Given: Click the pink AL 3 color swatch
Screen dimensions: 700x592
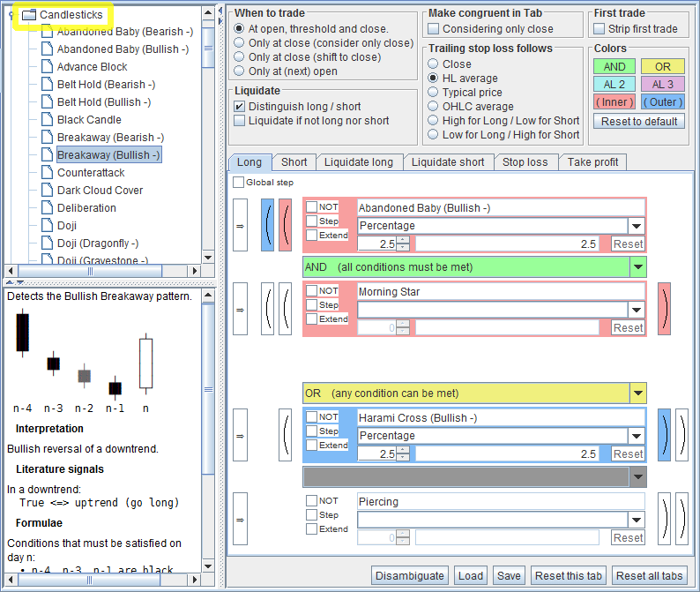Looking at the screenshot, I should point(662,84).
